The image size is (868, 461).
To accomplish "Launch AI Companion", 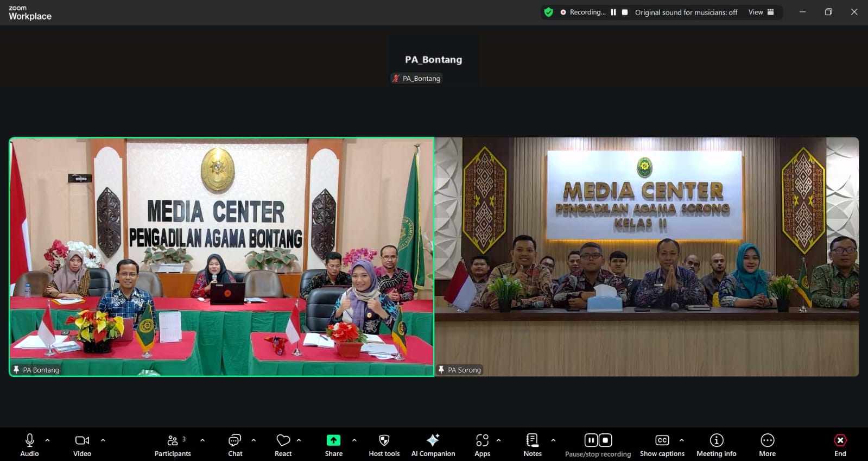I will [433, 445].
